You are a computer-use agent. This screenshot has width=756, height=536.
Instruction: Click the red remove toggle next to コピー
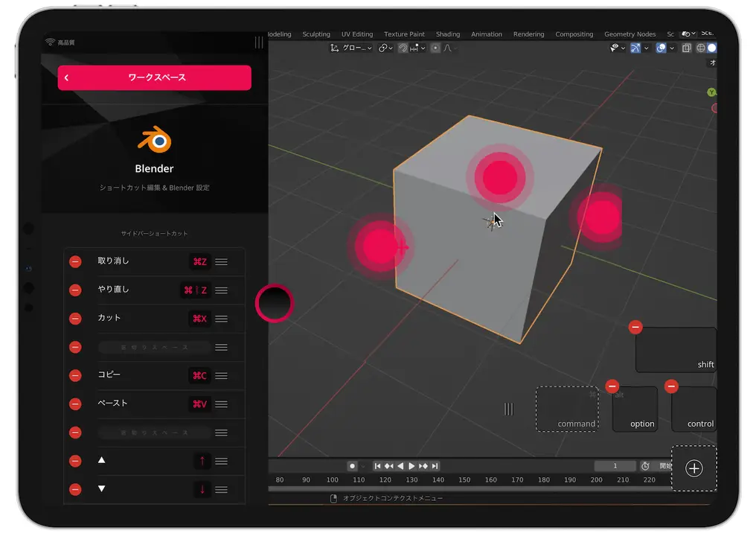click(x=74, y=375)
